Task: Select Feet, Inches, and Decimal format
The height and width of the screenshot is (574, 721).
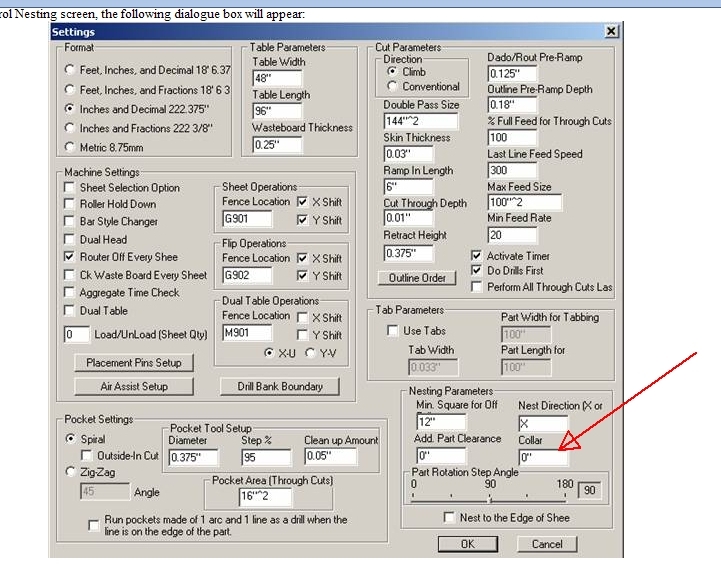Action: (69, 70)
